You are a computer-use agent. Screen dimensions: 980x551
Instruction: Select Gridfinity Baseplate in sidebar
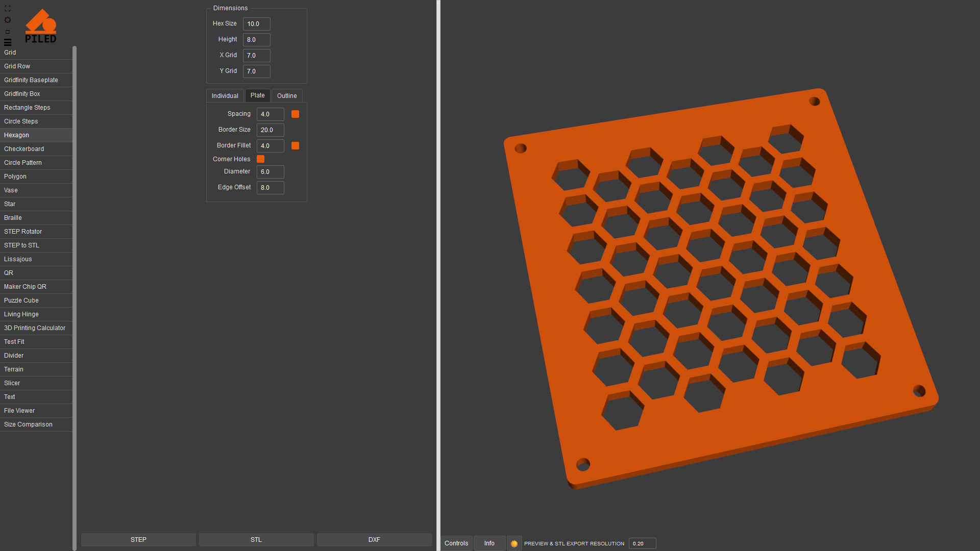31,80
